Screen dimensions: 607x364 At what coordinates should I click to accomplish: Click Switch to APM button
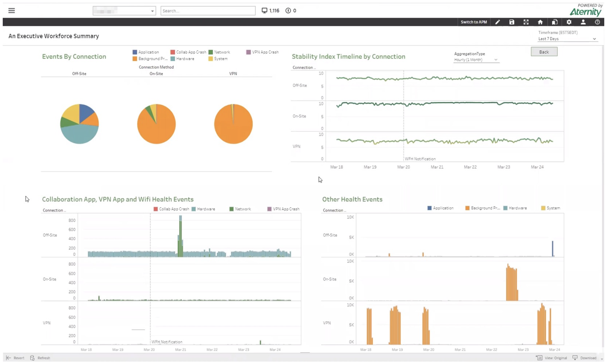tap(474, 22)
